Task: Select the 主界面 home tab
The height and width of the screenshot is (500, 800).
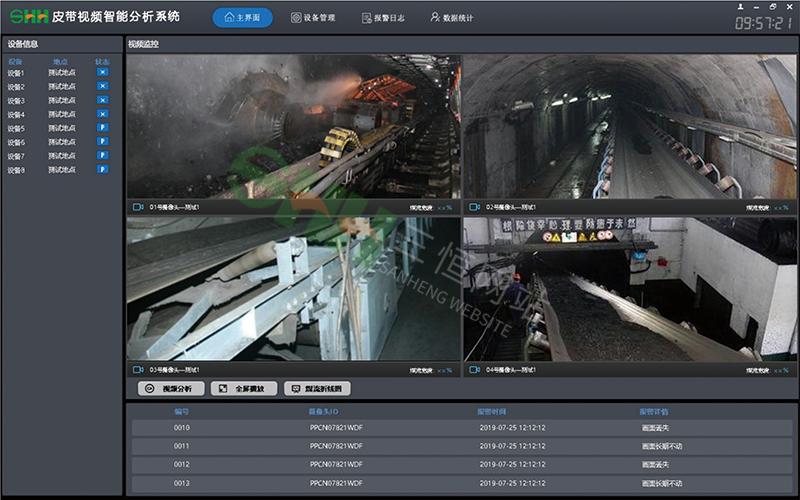Action: pos(242,18)
